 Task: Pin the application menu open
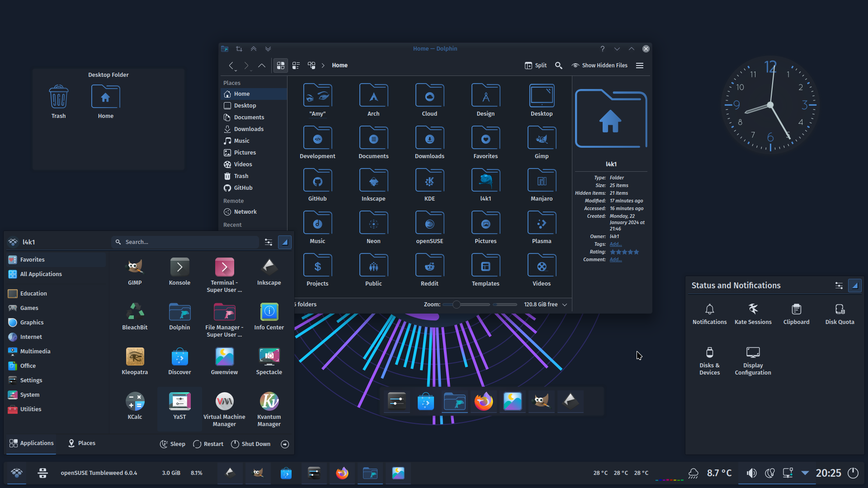coord(285,242)
